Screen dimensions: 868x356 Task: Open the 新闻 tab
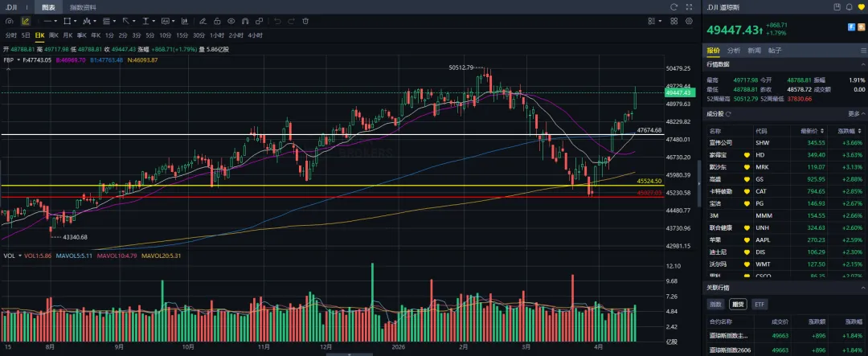[x=754, y=50]
